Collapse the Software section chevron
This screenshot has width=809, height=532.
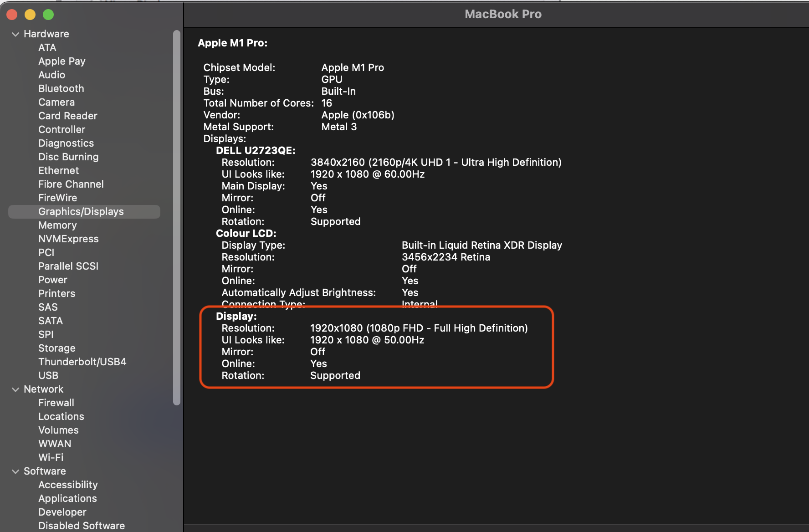(15, 471)
